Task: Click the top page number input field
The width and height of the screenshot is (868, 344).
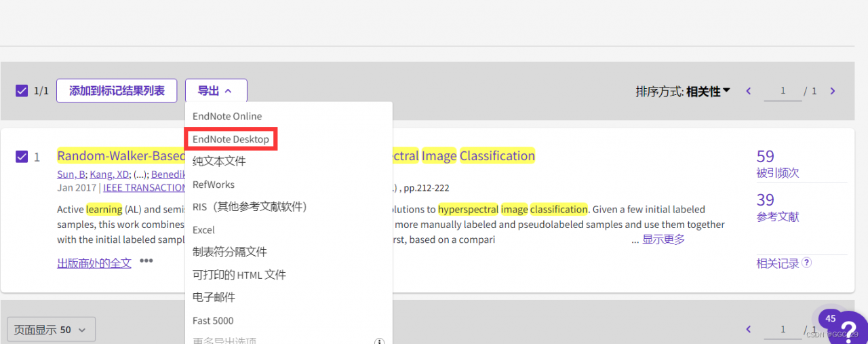Action: (x=783, y=91)
